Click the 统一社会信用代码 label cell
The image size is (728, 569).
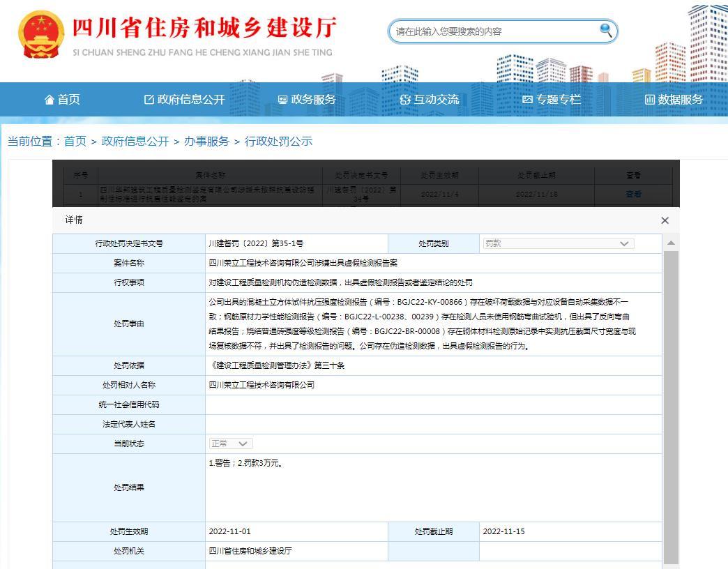tap(129, 404)
